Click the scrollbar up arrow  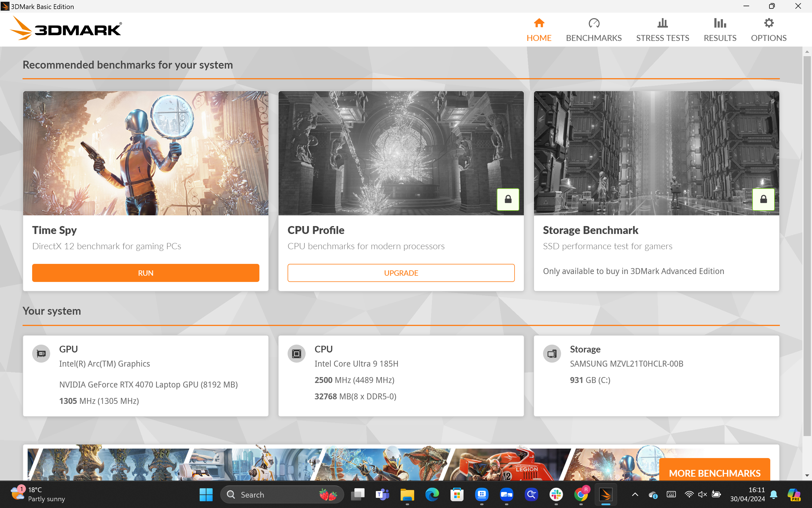click(807, 52)
